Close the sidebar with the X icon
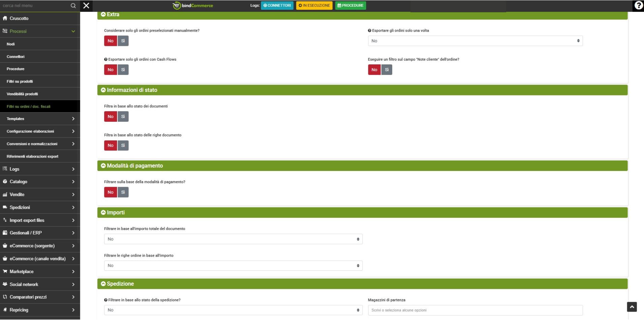 (x=86, y=6)
